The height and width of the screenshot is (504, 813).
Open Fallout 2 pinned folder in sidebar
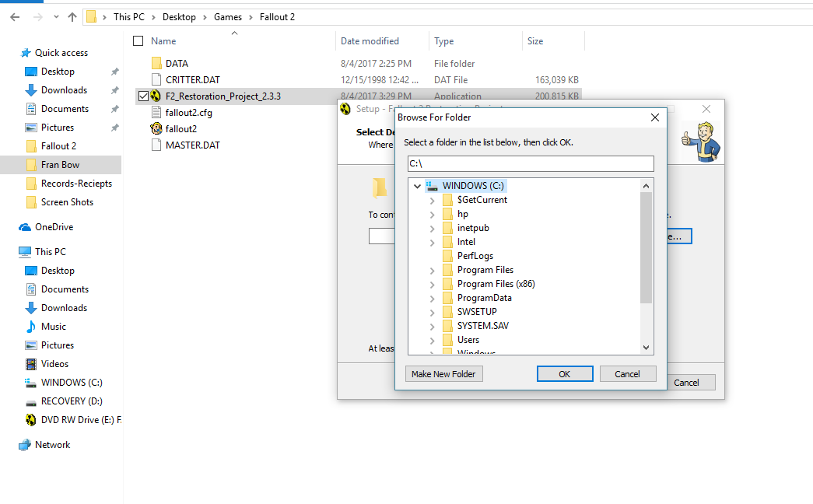[x=58, y=146]
